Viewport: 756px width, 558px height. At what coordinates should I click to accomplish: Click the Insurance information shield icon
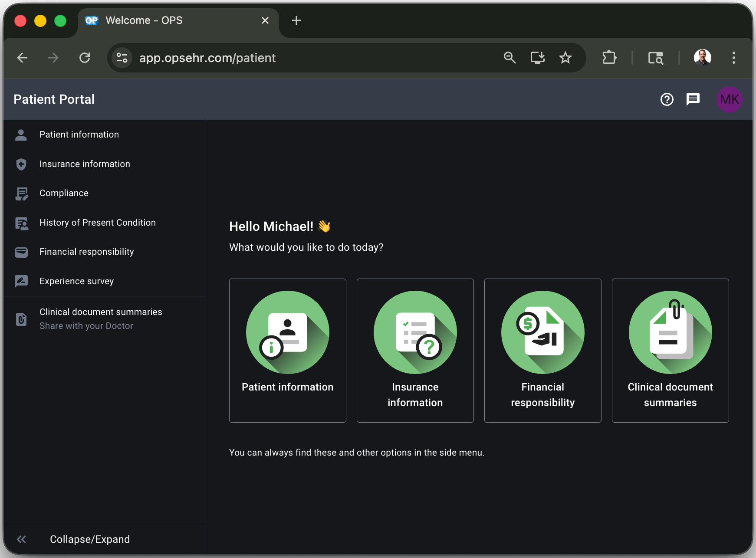tap(20, 164)
